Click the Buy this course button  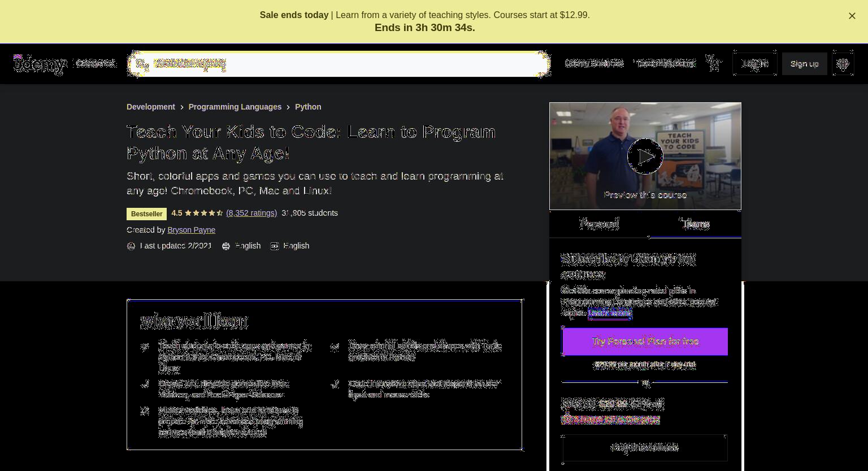point(645,447)
